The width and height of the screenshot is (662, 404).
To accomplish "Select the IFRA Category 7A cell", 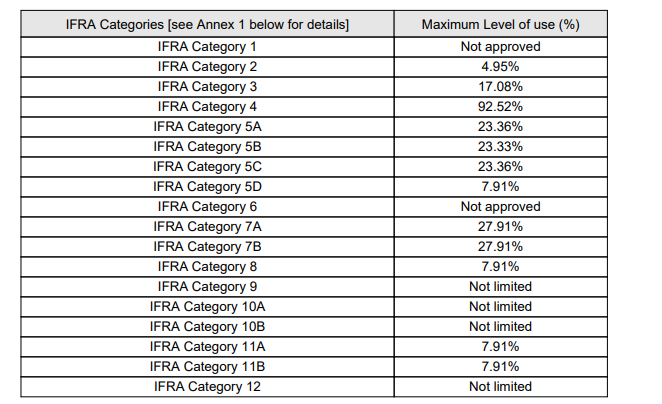I will point(207,227).
